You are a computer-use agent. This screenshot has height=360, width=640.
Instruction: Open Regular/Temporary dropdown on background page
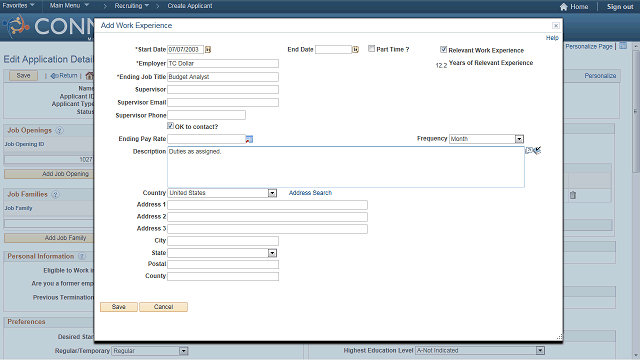[x=149, y=351]
